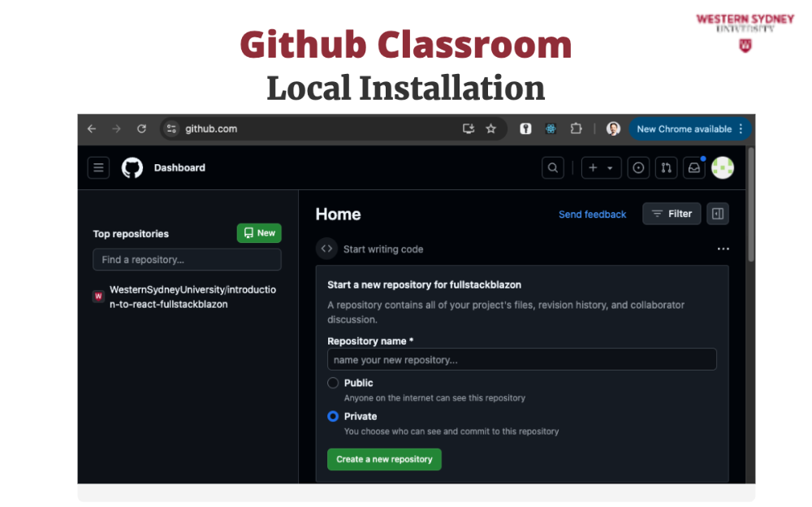Image resolution: width=812 pixels, height=507 pixels.
Task: Open the three-dot menu for Start writing code
Action: [x=723, y=249]
